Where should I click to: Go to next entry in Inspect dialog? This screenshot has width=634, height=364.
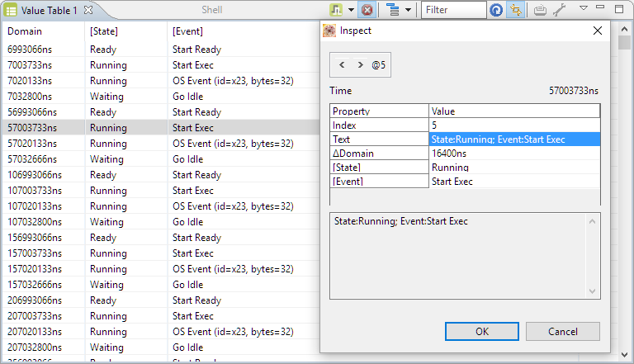click(360, 64)
